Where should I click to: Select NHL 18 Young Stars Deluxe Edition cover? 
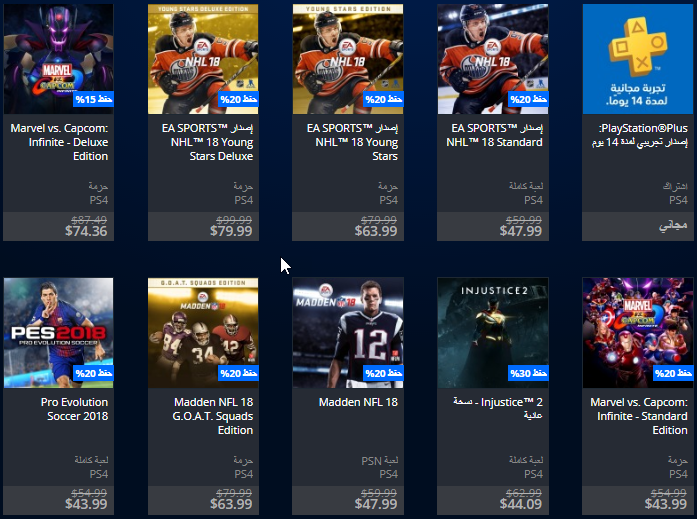203,59
